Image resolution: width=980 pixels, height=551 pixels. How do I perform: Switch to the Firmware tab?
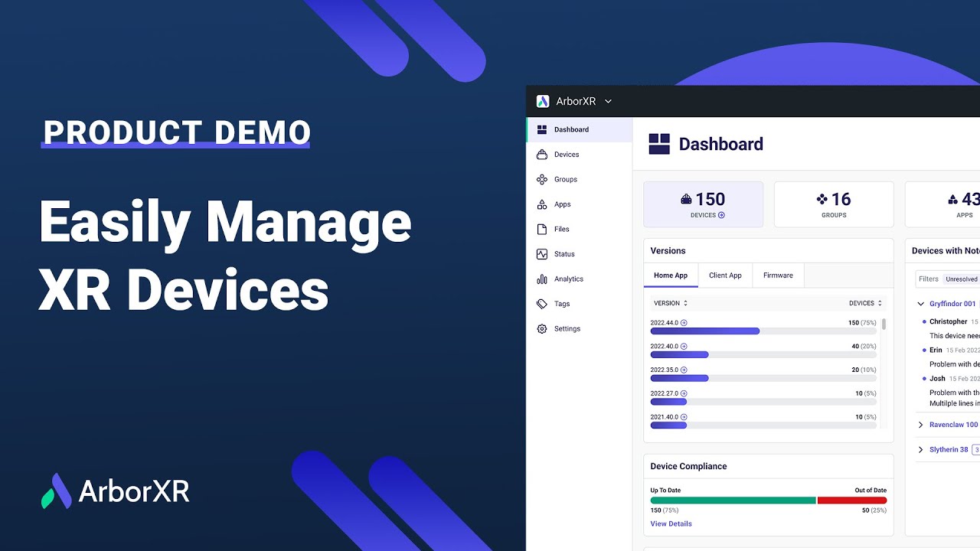(x=778, y=275)
